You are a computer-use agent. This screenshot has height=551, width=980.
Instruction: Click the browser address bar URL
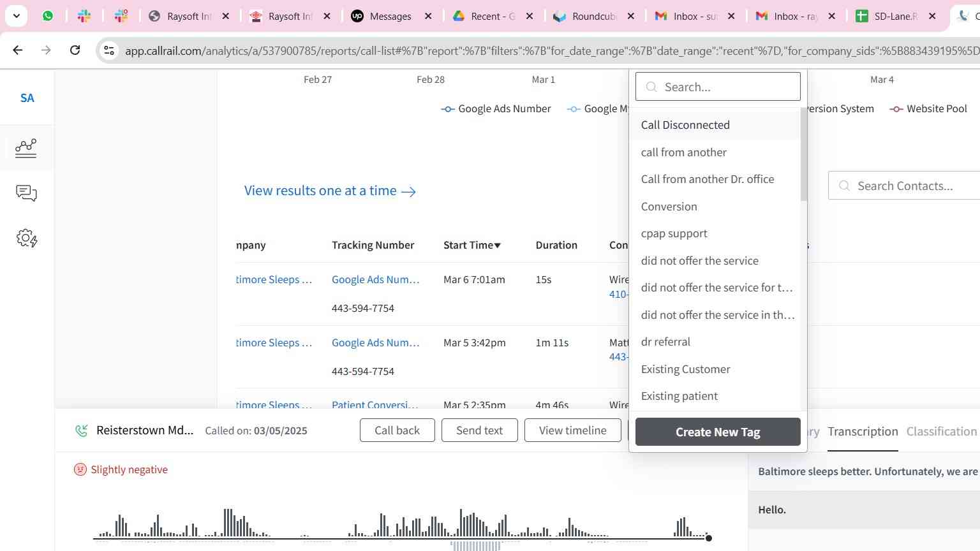tap(552, 50)
